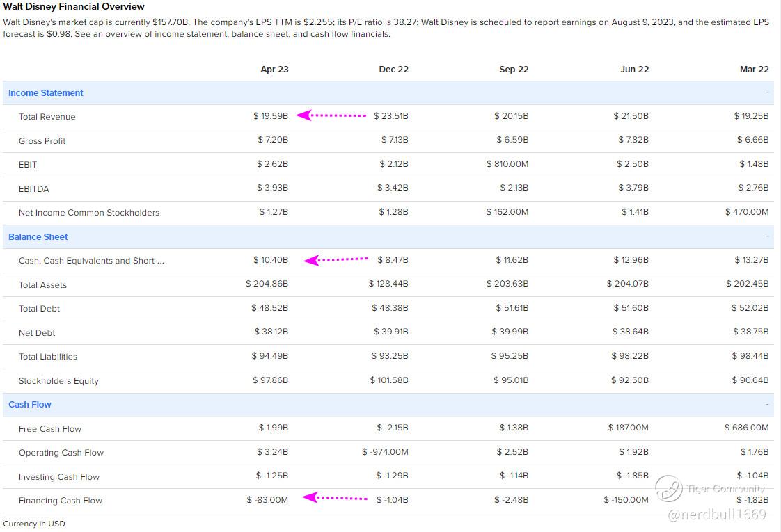Select the Sep 22 column header

pyautogui.click(x=514, y=69)
